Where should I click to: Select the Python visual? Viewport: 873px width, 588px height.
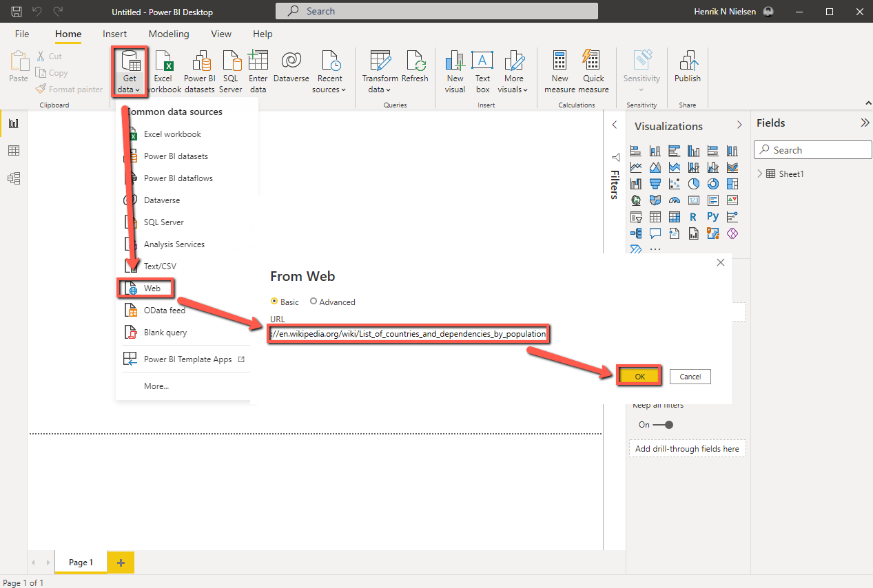coord(713,217)
